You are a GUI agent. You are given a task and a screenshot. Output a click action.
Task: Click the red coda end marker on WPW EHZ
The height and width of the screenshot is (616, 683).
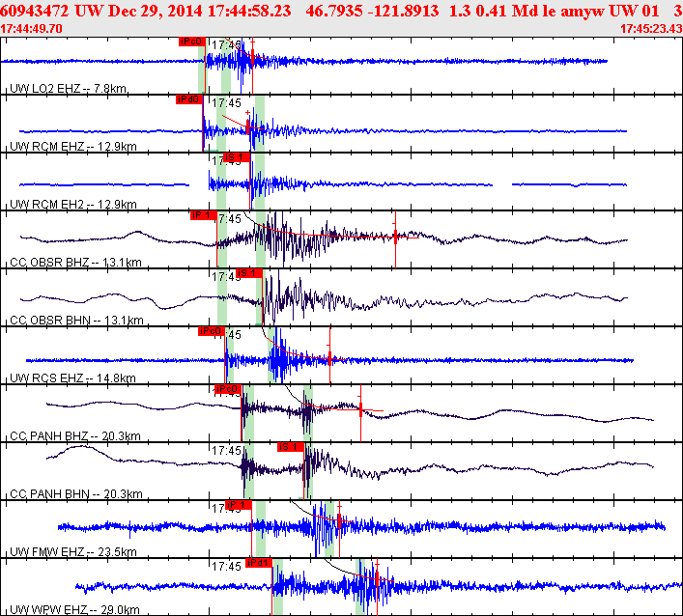point(377,579)
